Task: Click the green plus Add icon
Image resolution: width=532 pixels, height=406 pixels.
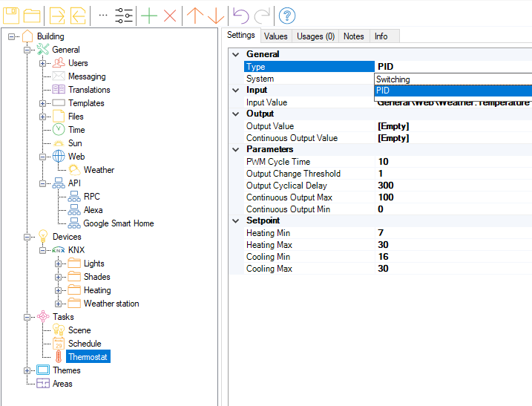Action: pos(149,16)
